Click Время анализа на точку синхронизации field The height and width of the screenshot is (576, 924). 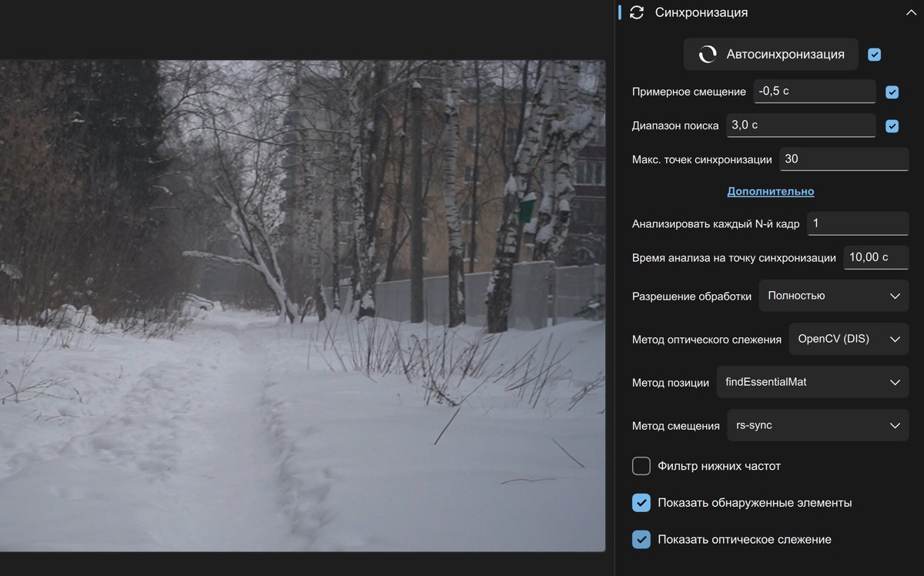tap(875, 257)
